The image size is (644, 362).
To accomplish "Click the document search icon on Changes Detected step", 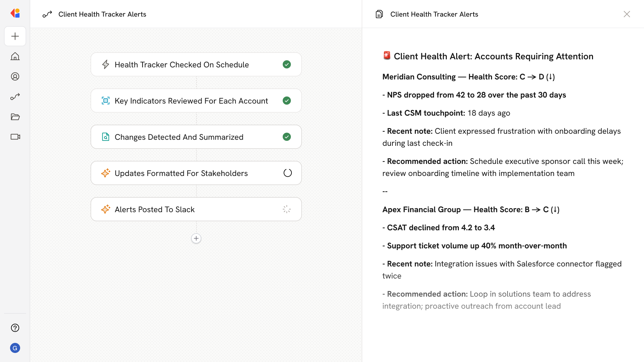I will (106, 137).
